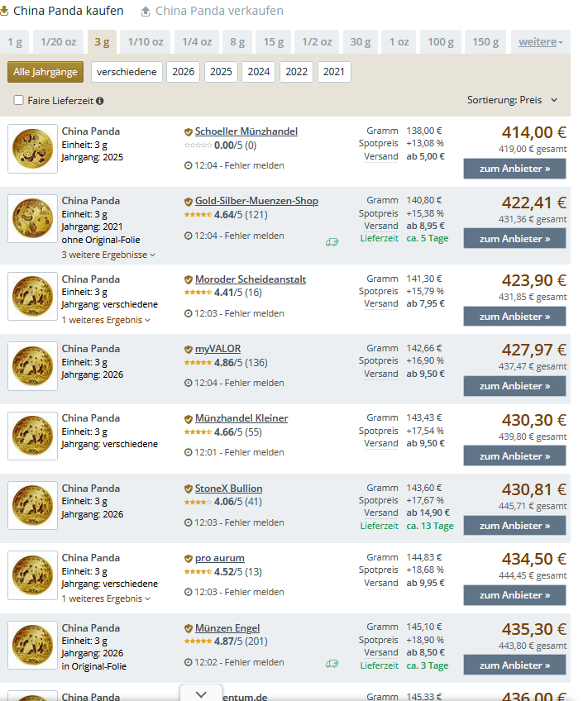Click the upload icon next to China Panda verkaufen
588x701 pixels.
pyautogui.click(x=146, y=12)
